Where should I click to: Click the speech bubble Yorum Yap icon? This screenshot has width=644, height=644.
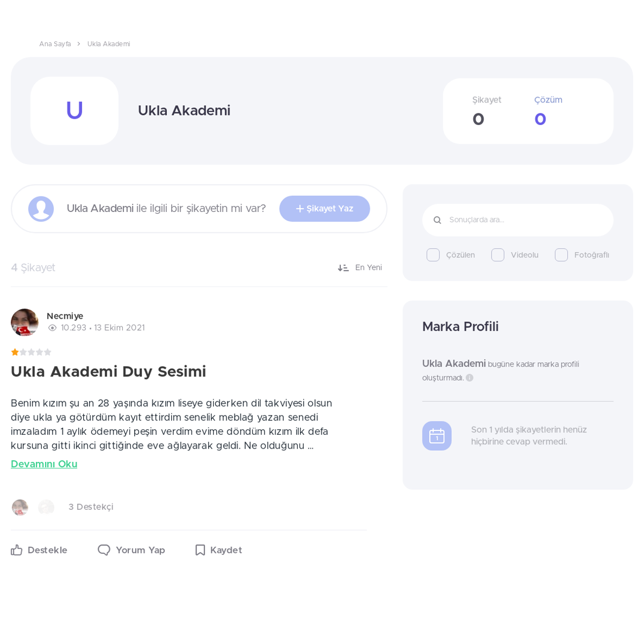(x=104, y=550)
